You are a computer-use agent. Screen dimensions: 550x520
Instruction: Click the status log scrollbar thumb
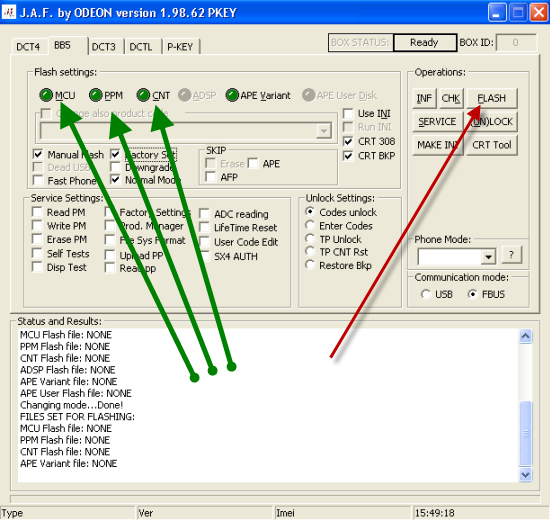[525, 434]
